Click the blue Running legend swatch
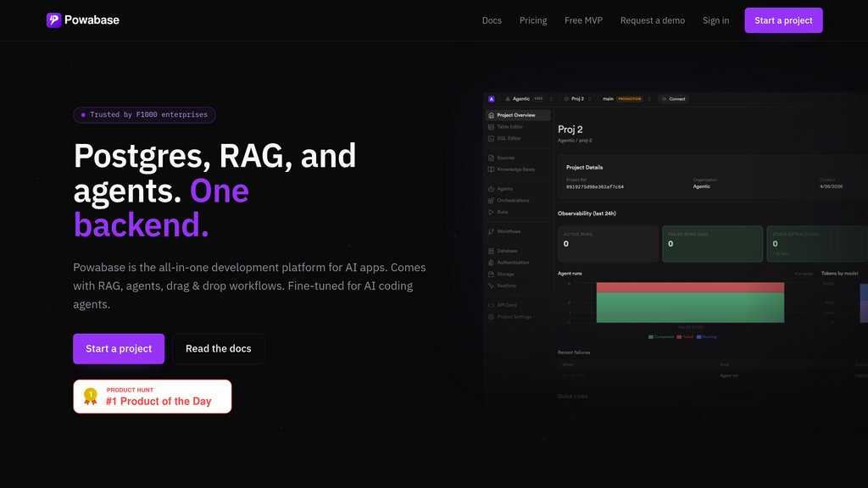The width and height of the screenshot is (868, 488). click(698, 337)
